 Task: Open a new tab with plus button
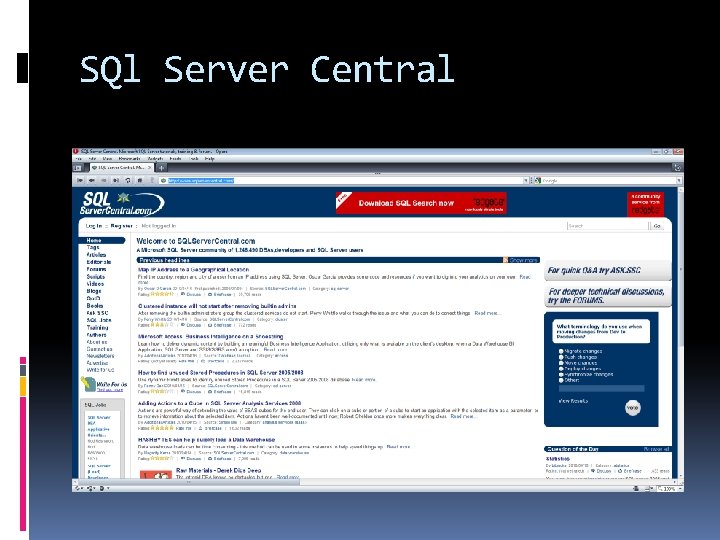tap(162, 168)
